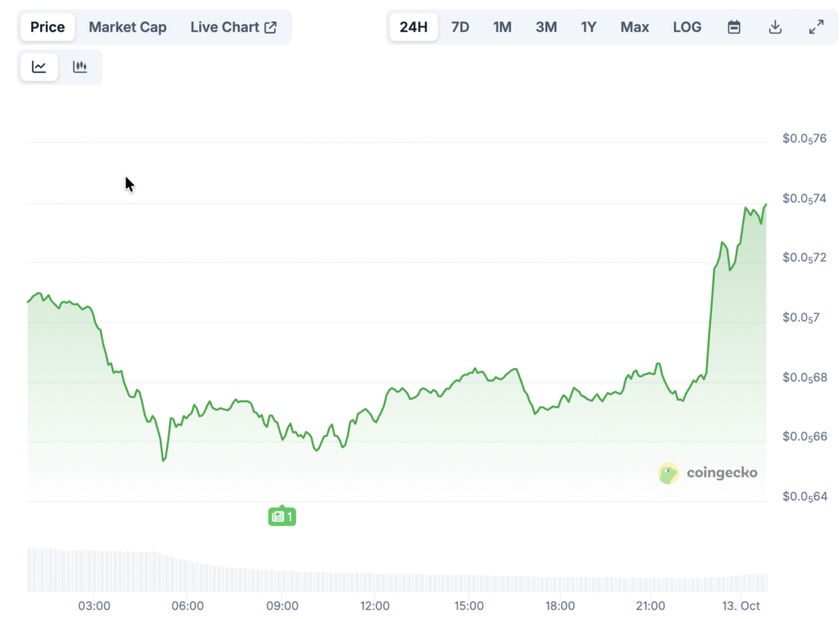Switch to line chart view
840x619 pixels.
pyautogui.click(x=39, y=67)
